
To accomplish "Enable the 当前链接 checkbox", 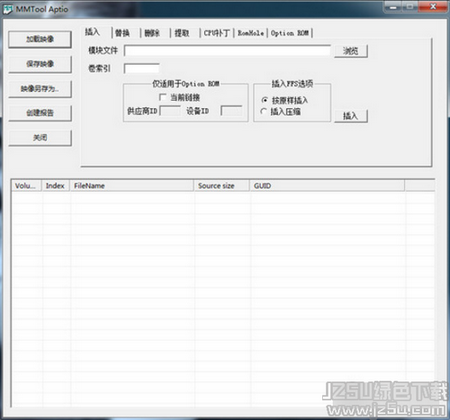I will 163,97.
